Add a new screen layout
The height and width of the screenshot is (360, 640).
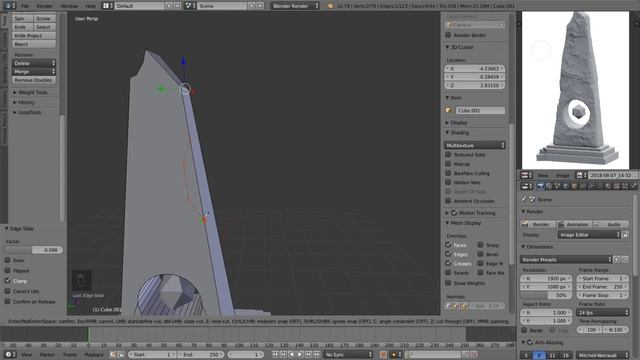point(169,6)
